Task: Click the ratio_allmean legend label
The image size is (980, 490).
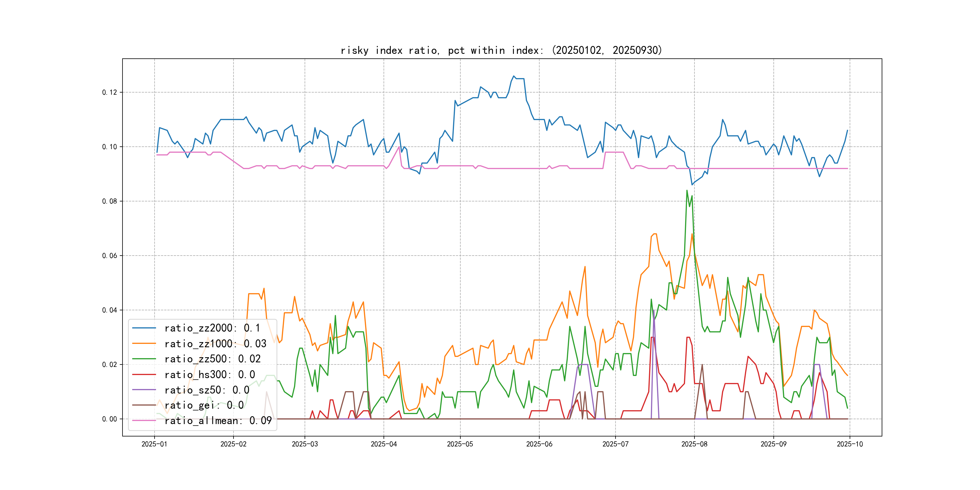Action: 218,420
